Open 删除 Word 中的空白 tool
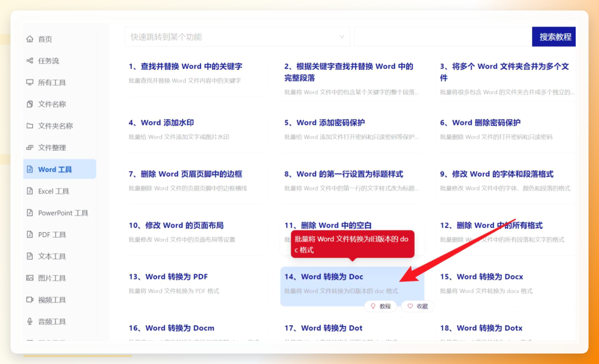 tap(328, 225)
